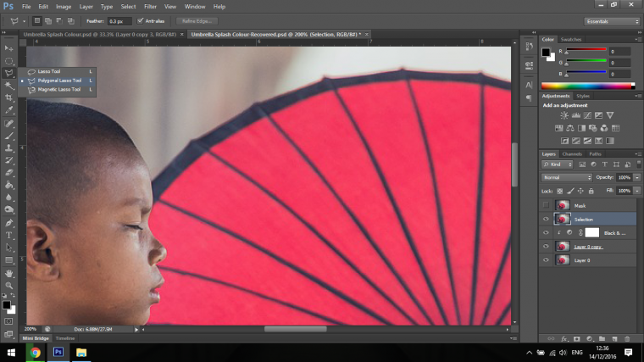
Task: Open the Normal blend mode dropdown
Action: pyautogui.click(x=567, y=177)
